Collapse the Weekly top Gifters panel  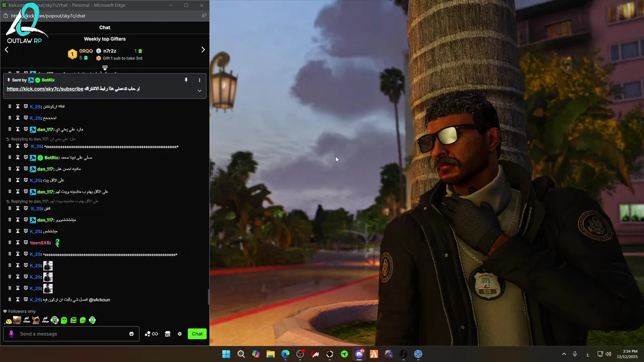[105, 67]
